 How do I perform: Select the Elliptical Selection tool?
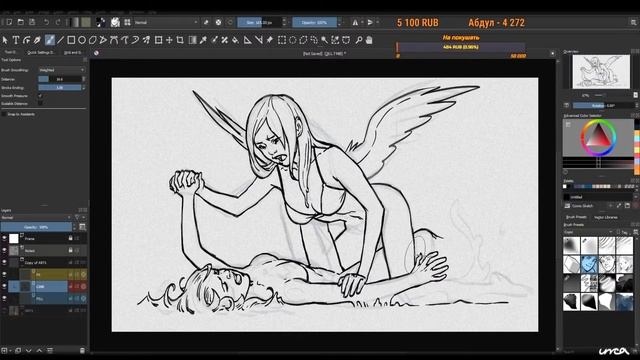[x=292, y=40]
